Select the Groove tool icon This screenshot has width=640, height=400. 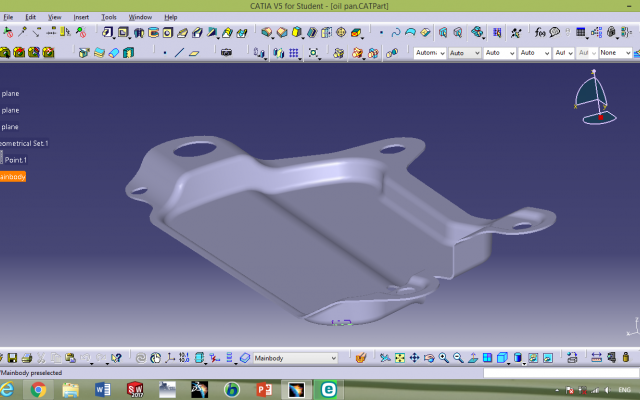[153, 32]
